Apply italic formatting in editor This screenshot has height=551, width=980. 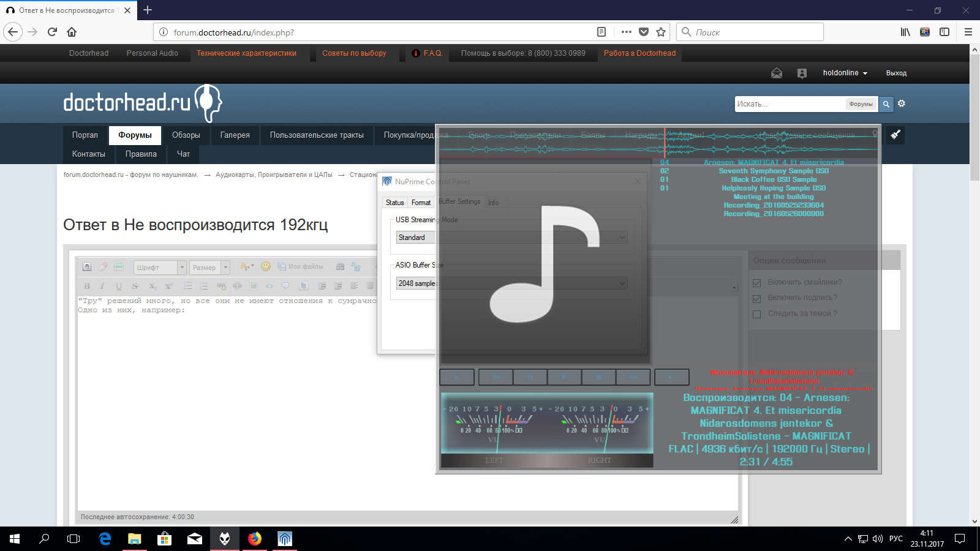(x=102, y=286)
